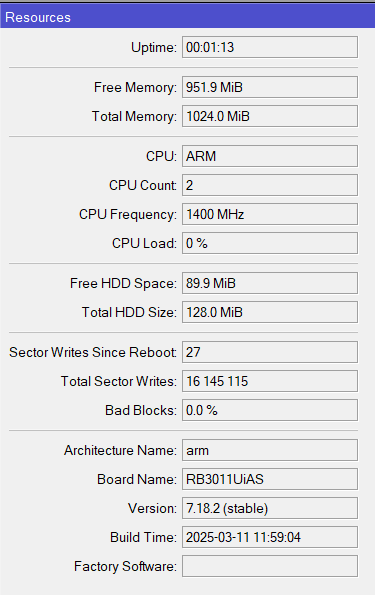This screenshot has height=595, width=375.
Task: Select the Bad Blocks percentage field
Action: (270, 410)
